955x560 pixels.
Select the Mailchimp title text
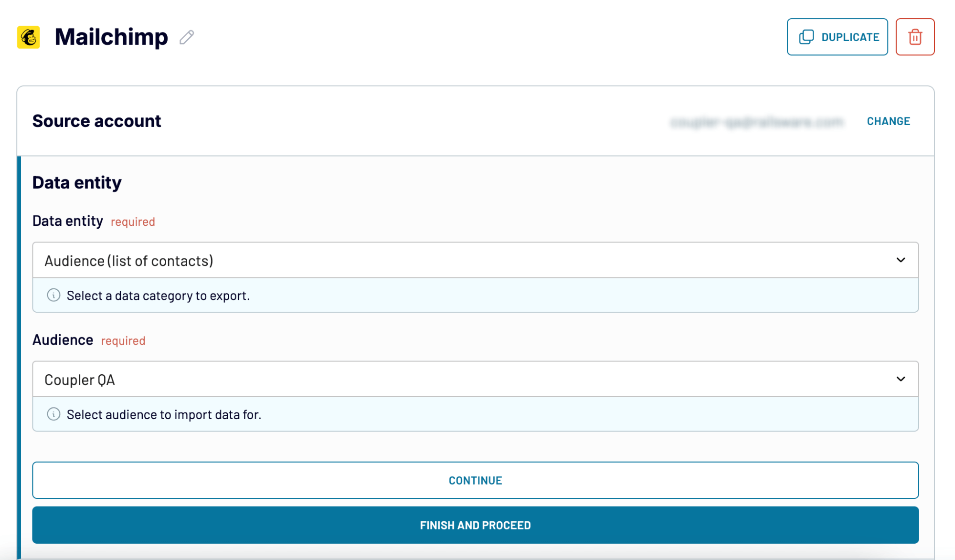pos(112,37)
